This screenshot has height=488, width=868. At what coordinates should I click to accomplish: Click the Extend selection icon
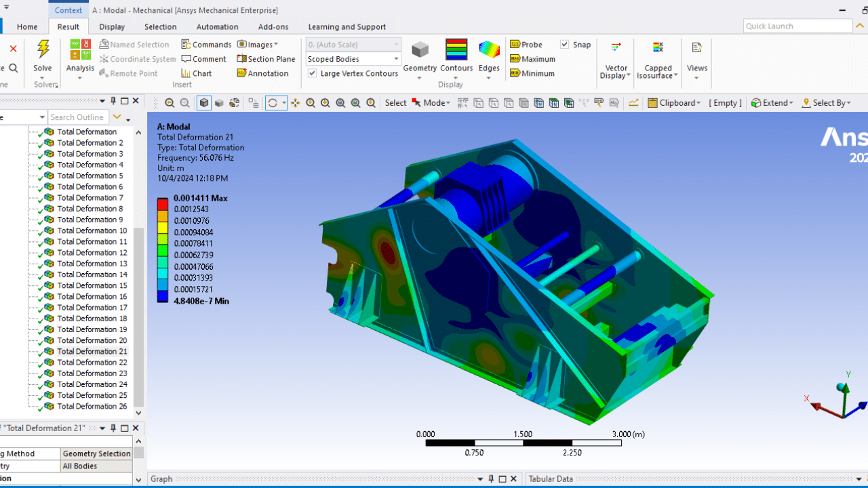coord(755,103)
